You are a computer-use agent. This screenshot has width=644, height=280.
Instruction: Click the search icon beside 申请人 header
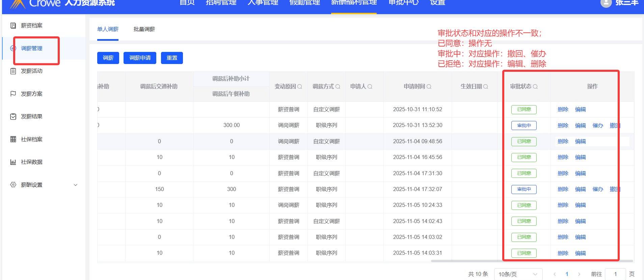[370, 87]
